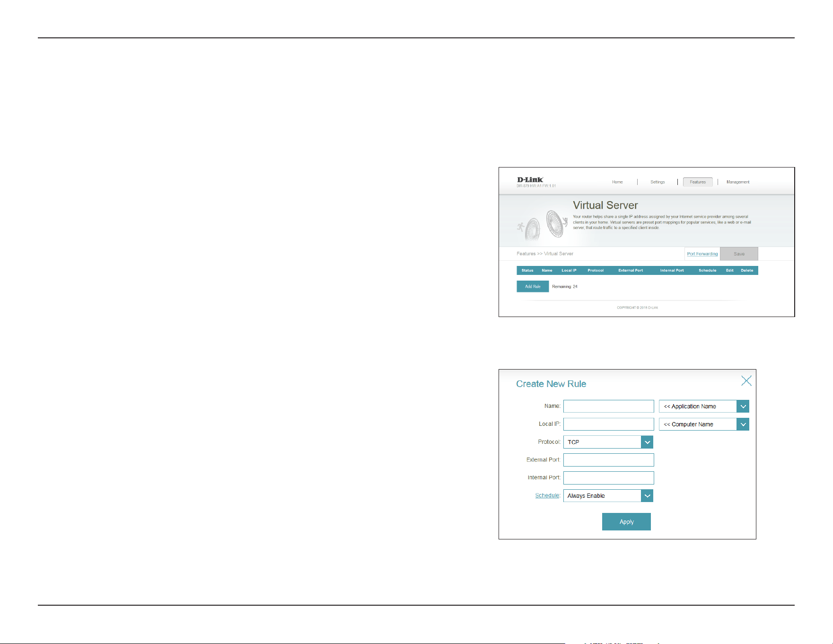
Task: Open the Settings tab
Action: click(658, 182)
